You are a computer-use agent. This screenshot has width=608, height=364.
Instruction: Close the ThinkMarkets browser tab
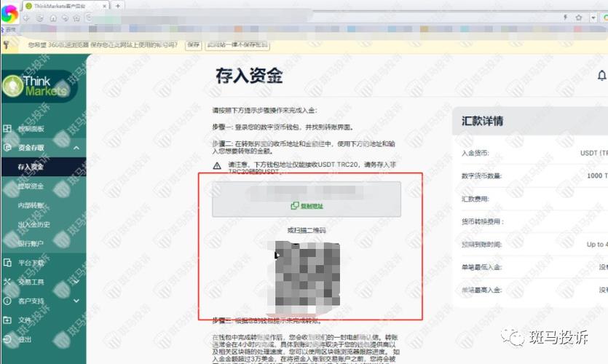[105, 7]
